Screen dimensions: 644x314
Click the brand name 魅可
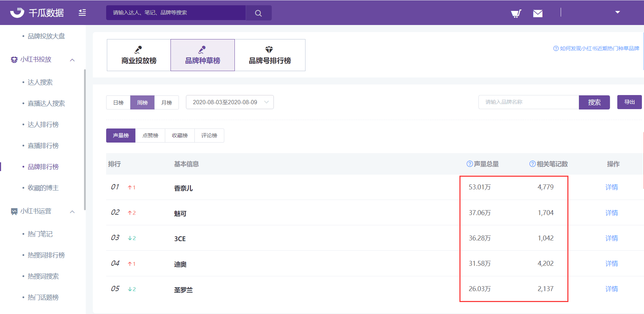pos(180,214)
